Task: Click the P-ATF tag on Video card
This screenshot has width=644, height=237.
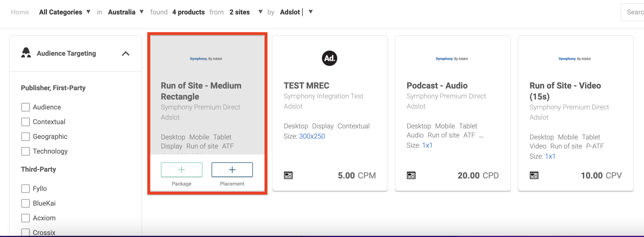Action: [x=595, y=146]
